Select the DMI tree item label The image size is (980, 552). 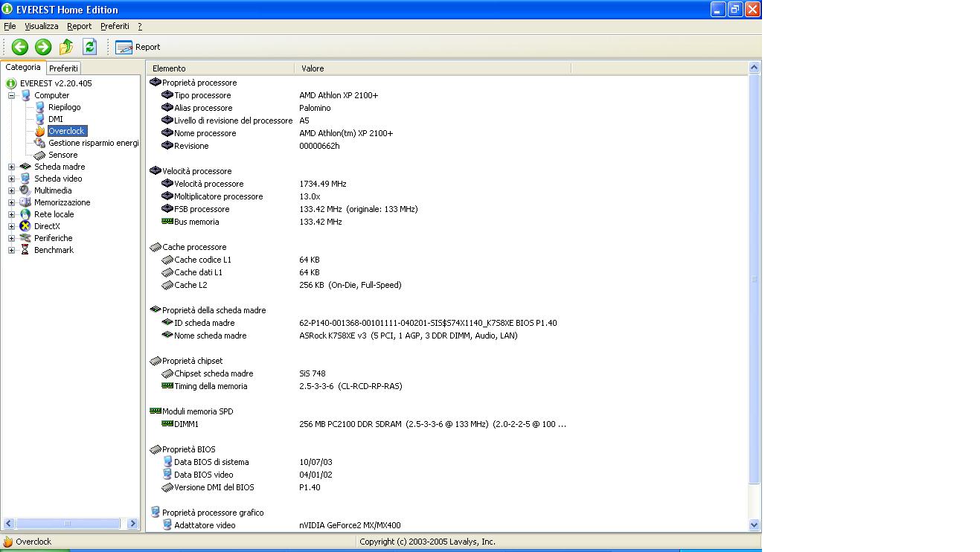(56, 119)
